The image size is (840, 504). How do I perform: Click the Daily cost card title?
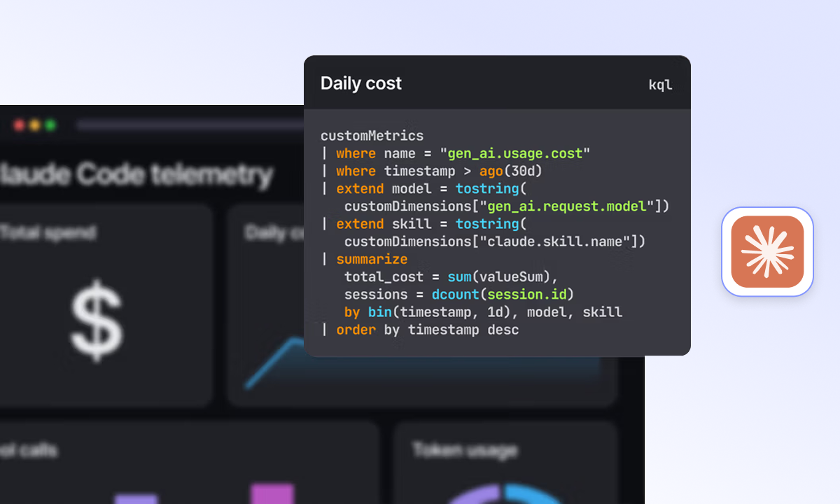361,83
